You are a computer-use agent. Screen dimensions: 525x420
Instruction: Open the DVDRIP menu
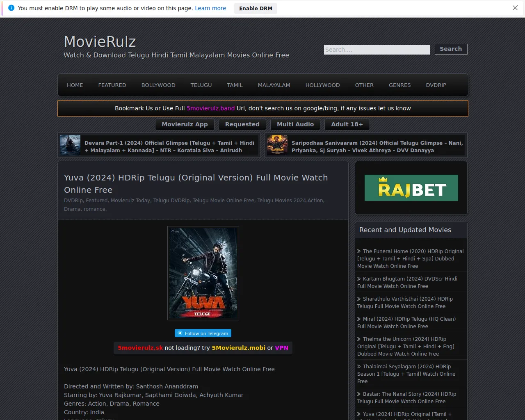pyautogui.click(x=436, y=85)
